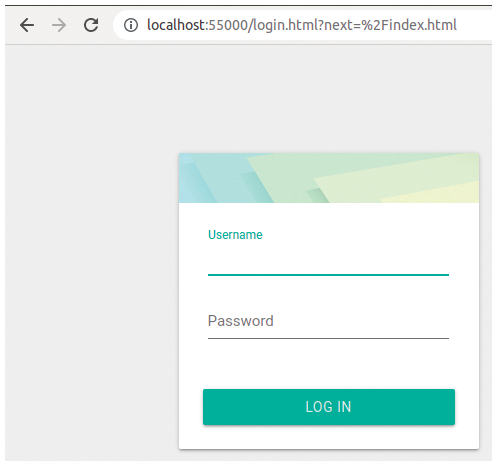Focus the address bar URL text
Image resolution: width=497 pixels, height=466 pixels.
coord(302,25)
